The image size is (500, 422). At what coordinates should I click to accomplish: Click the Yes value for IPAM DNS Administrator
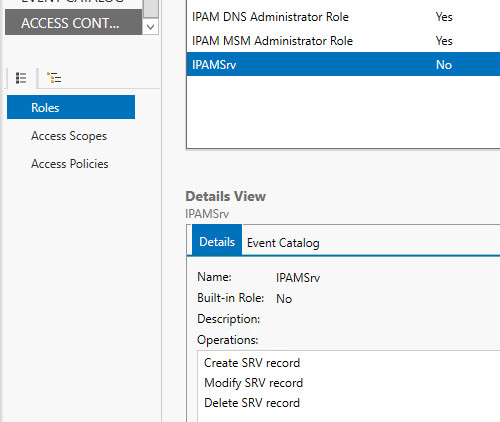click(x=444, y=17)
